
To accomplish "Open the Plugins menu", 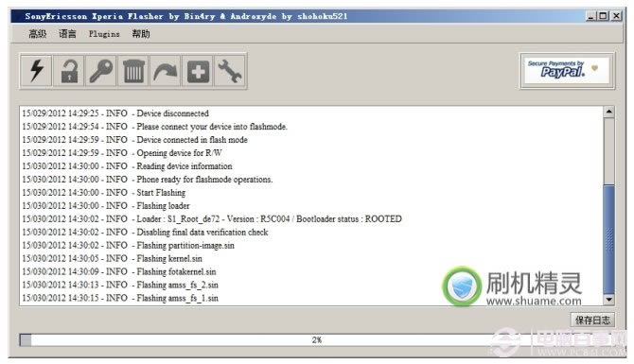I will [x=104, y=34].
